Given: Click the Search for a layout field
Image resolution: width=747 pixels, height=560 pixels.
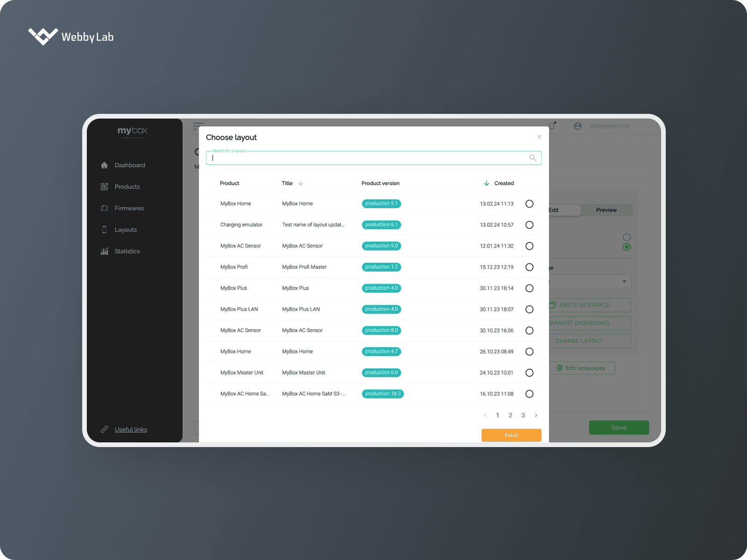Looking at the screenshot, I should pos(373,158).
